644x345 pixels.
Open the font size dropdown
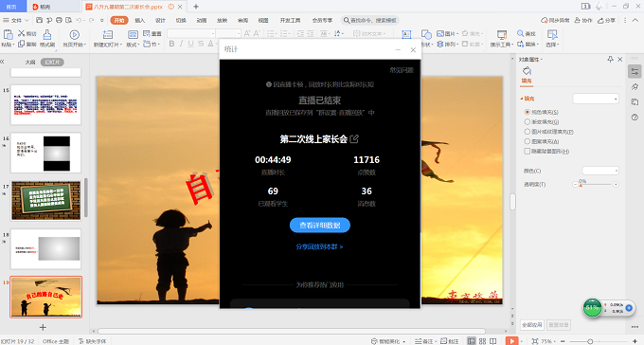point(239,33)
